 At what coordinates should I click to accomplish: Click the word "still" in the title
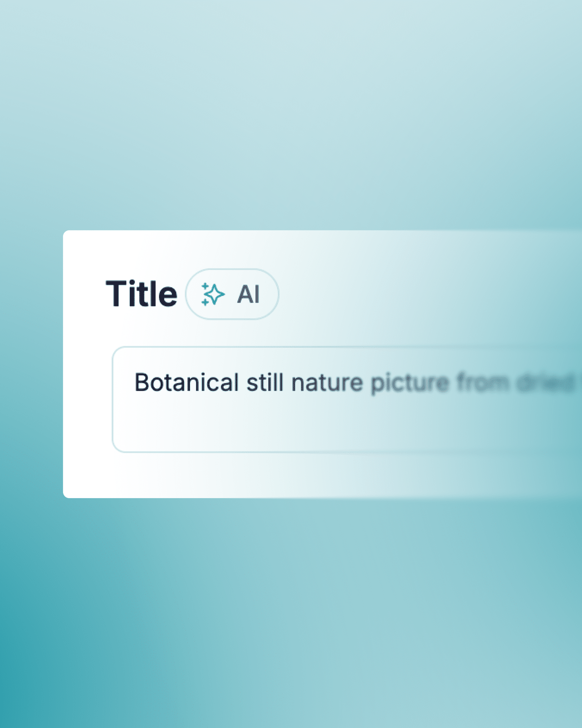click(x=265, y=382)
